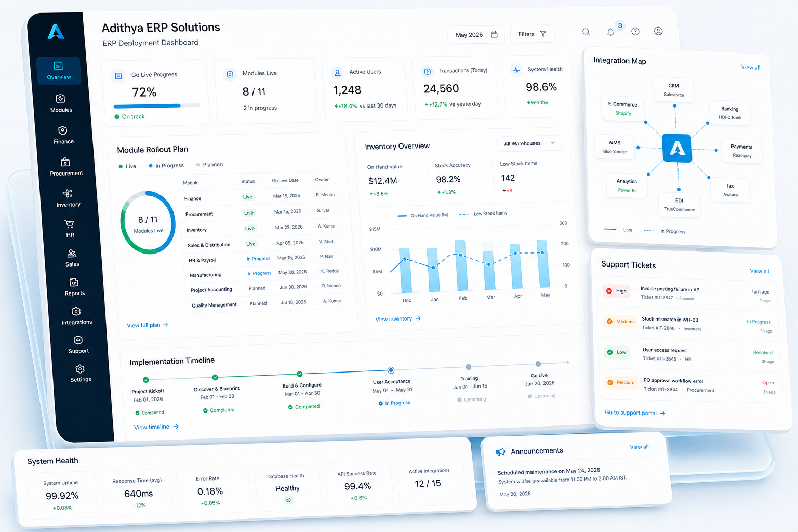Viewport: 798px width, 532px height.
Task: Open the Filters dropdown
Action: point(532,34)
